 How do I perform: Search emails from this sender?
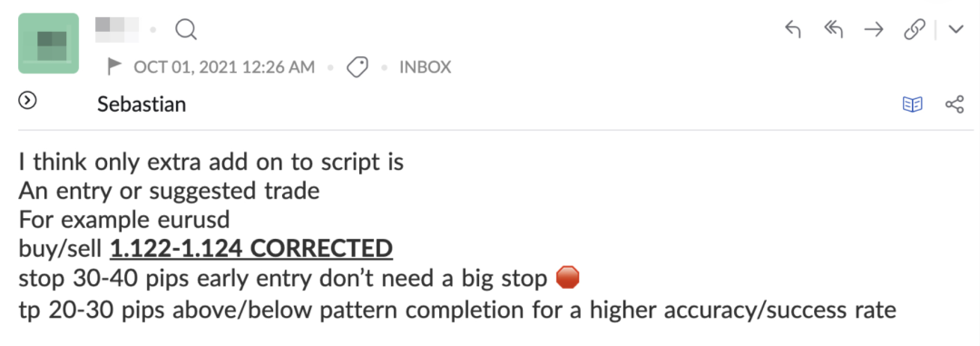tap(186, 29)
